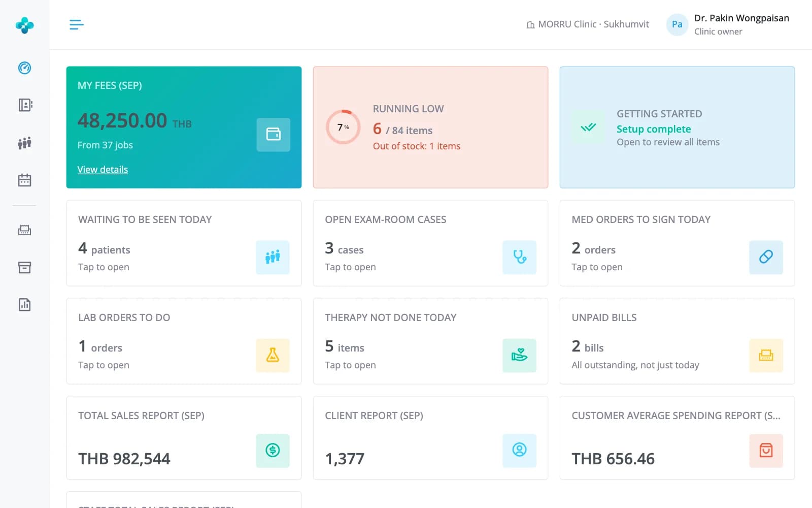
Task: Open the View details link
Action: pos(103,170)
